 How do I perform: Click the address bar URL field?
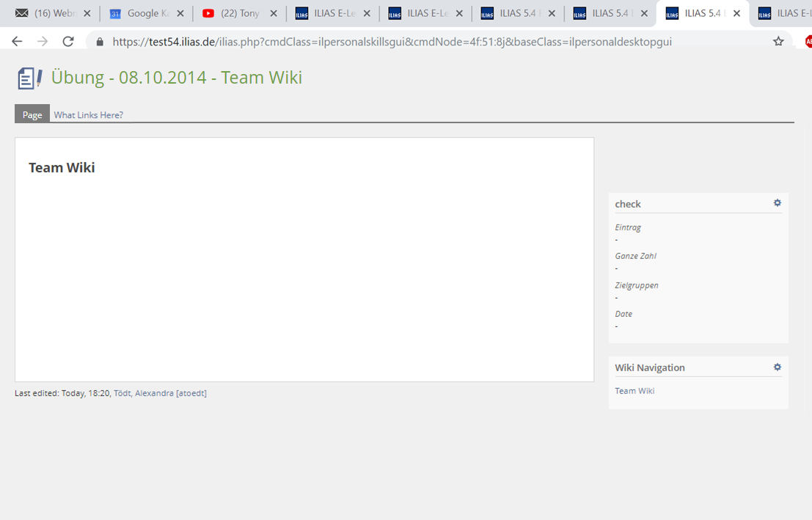tap(392, 42)
